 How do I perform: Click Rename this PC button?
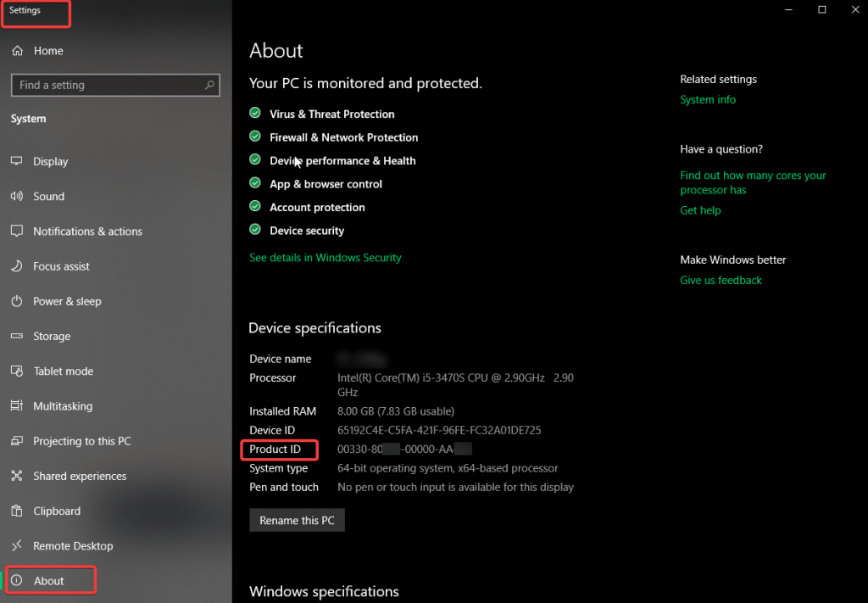coord(297,520)
